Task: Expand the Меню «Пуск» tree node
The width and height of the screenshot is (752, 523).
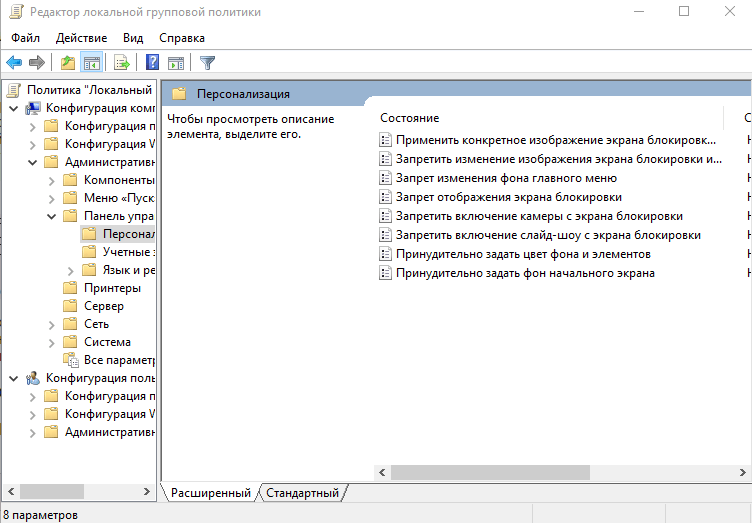Action: pyautogui.click(x=52, y=198)
